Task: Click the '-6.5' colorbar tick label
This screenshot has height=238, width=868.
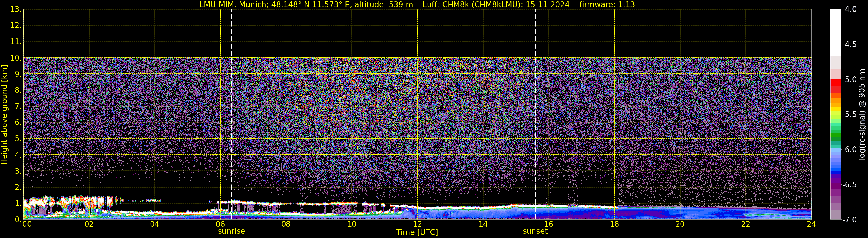Action: click(849, 185)
